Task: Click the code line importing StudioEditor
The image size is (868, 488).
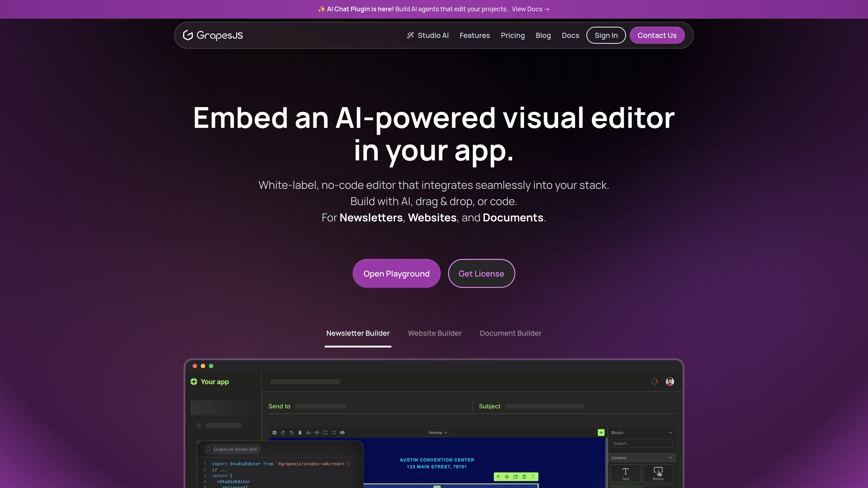Action: tap(281, 464)
